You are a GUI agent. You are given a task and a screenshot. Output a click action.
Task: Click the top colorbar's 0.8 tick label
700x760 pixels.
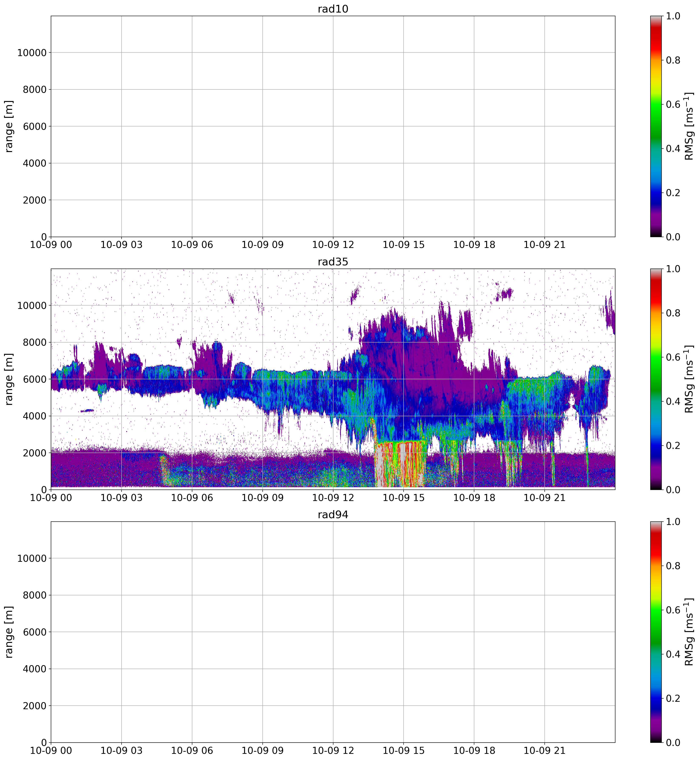(673, 60)
